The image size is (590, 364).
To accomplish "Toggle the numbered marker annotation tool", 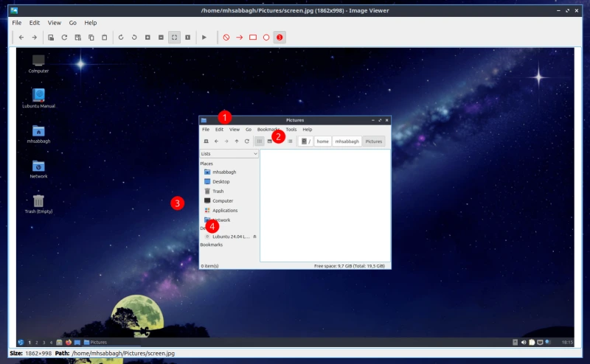I will point(280,38).
